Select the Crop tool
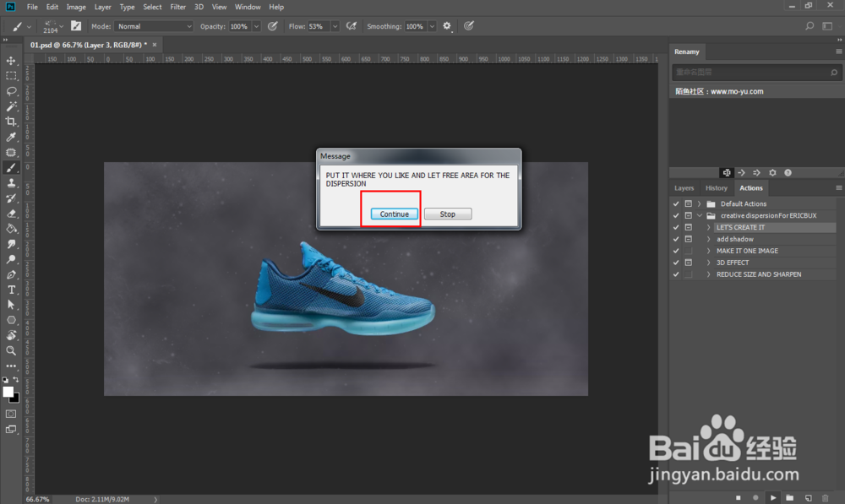 click(x=11, y=122)
